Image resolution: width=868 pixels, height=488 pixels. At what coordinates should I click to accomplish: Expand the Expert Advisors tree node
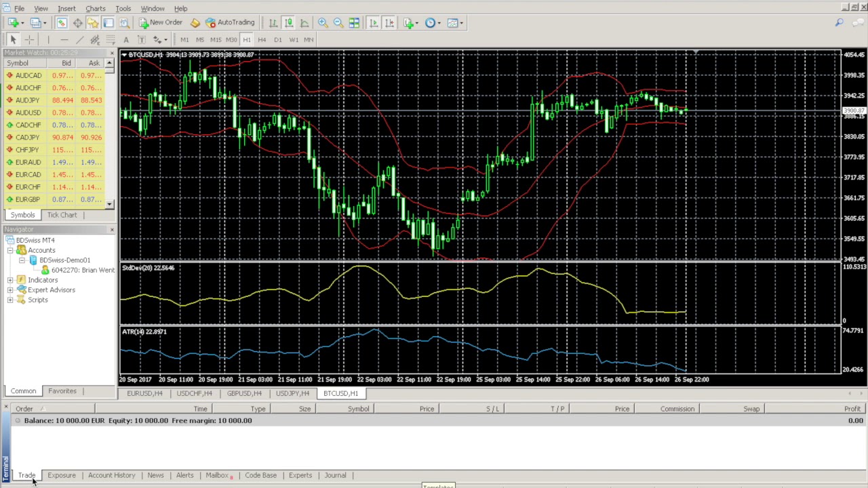coord(10,290)
